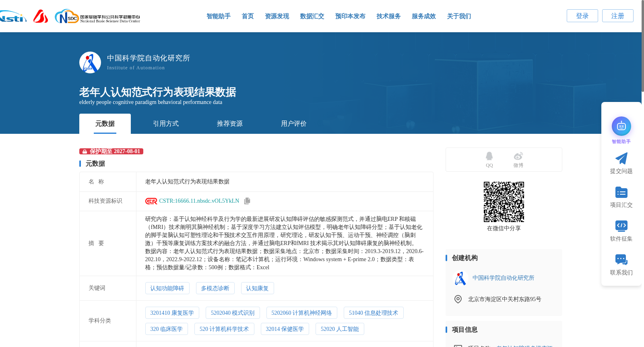Open the CSTR:16666.11.nbsdc.vOL5YkLN link
This screenshot has height=347, width=644.
[199, 201]
